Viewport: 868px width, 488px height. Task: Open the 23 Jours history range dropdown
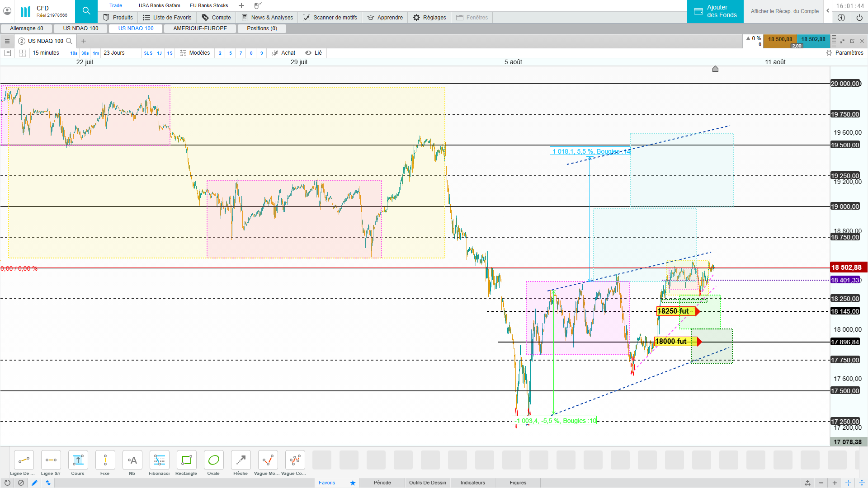[x=114, y=53]
